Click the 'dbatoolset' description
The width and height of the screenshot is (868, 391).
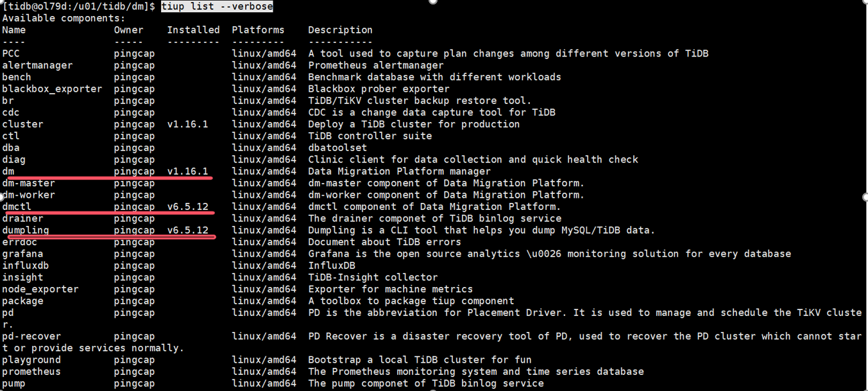coord(337,148)
